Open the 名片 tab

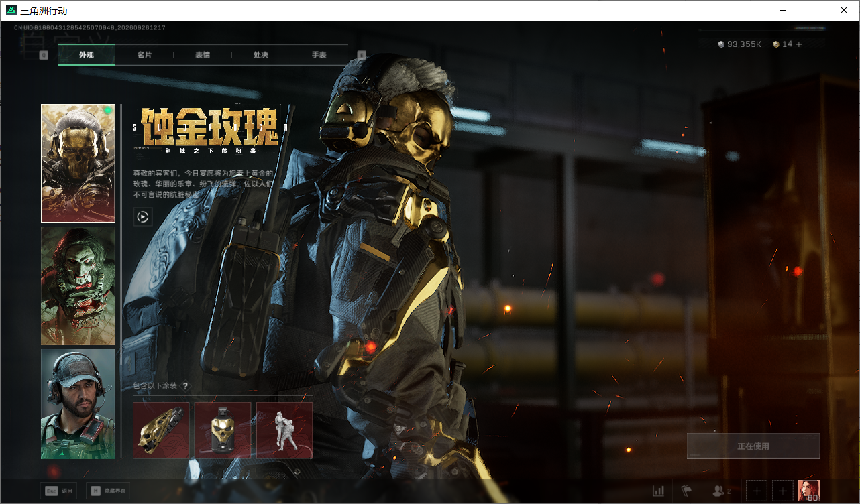(x=144, y=55)
